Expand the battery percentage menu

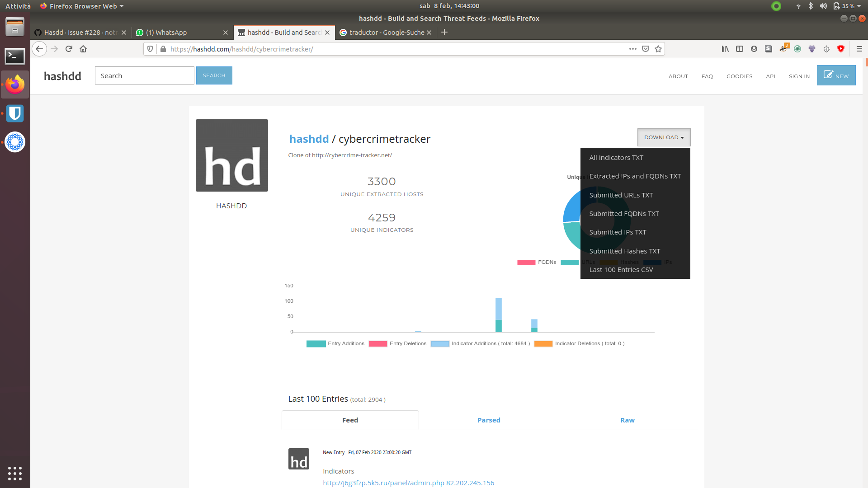click(x=848, y=6)
